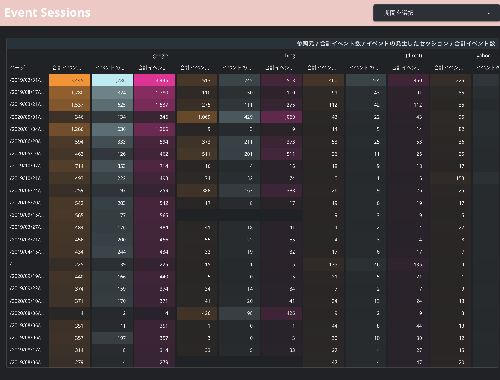500x380 pixels.
Task: Click the gray cell showing 429
Action: coord(239,117)
